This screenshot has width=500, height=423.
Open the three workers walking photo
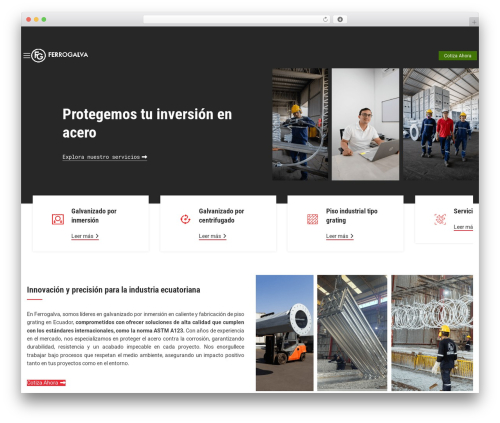(x=441, y=124)
